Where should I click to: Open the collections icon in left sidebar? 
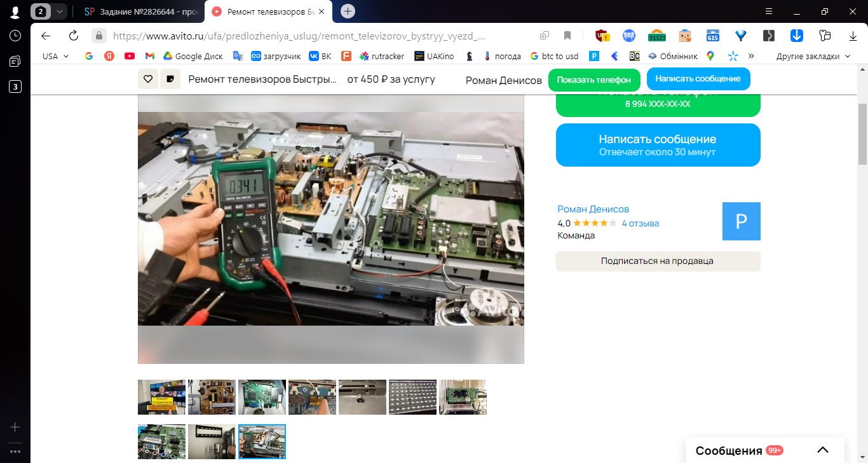click(x=15, y=61)
